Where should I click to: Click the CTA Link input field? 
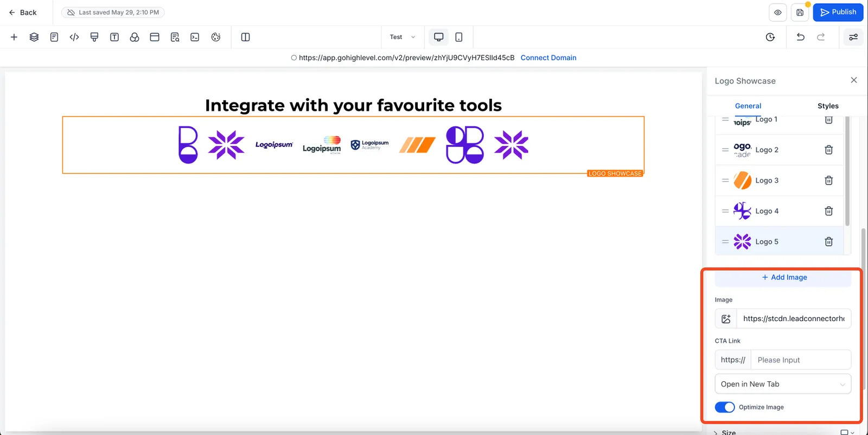tap(801, 360)
